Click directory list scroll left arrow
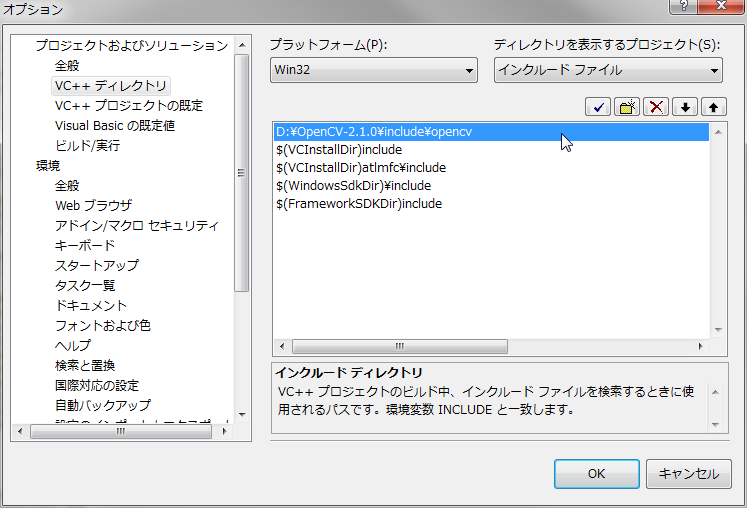Viewport: 747px width, 508px height. 282,346
